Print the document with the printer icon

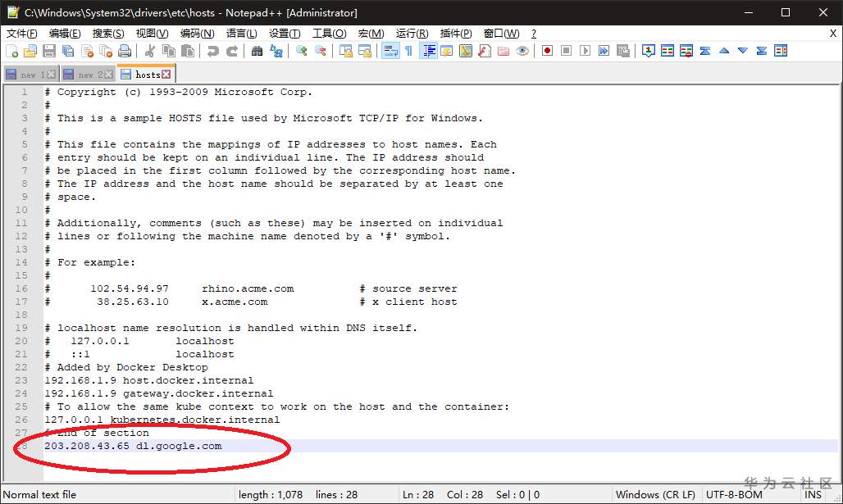pos(125,51)
